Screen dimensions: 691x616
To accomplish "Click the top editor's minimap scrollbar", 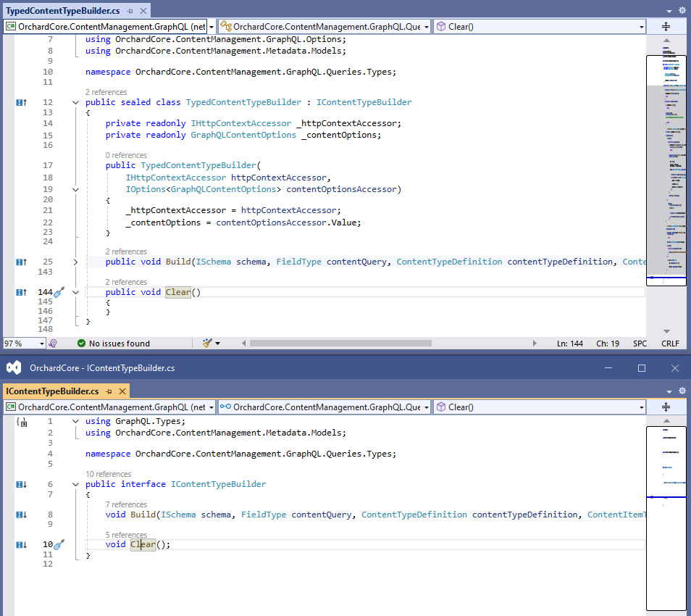I will (x=666, y=170).
